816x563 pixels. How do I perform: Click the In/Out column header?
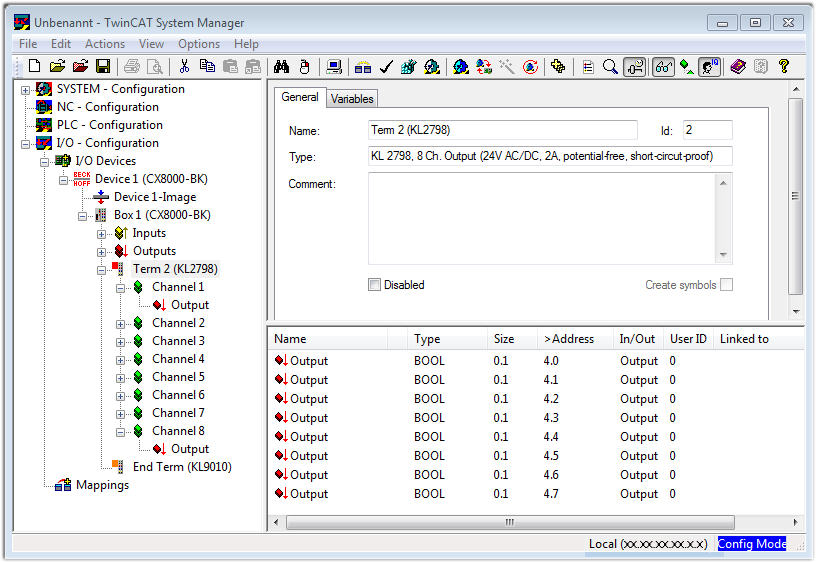pos(638,339)
